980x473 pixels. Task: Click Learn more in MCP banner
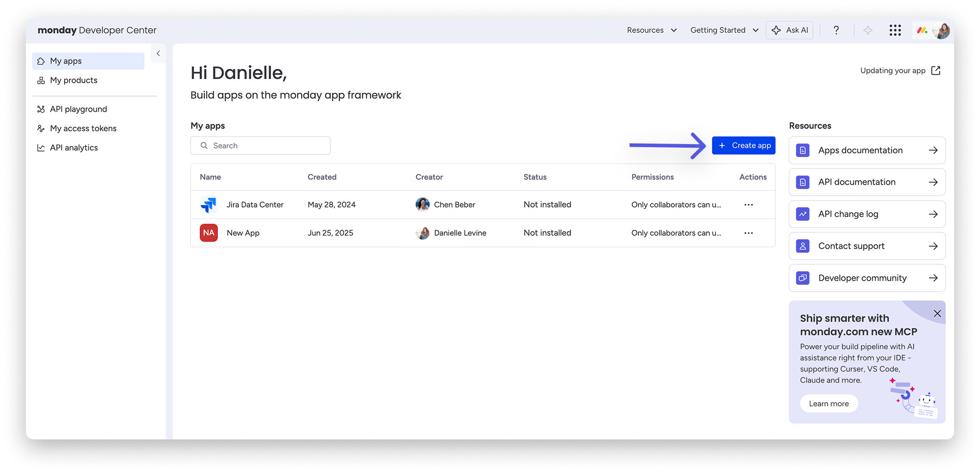[829, 404]
